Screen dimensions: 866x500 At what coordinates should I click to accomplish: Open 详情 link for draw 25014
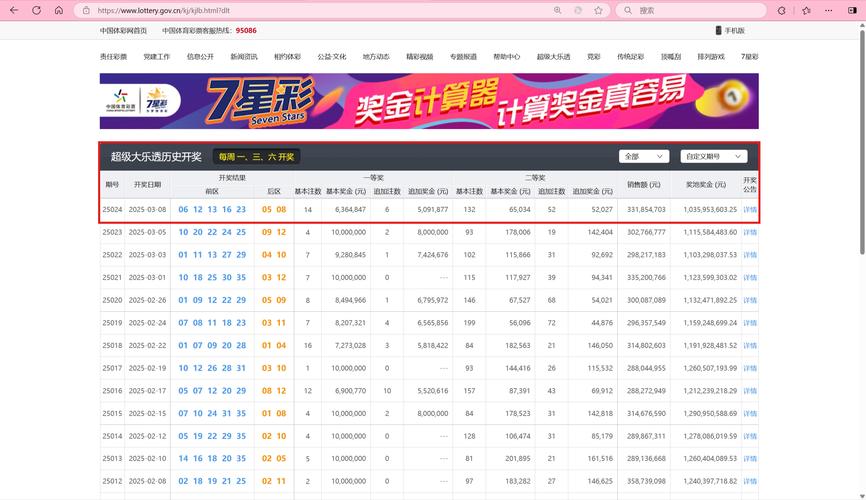pyautogui.click(x=749, y=436)
